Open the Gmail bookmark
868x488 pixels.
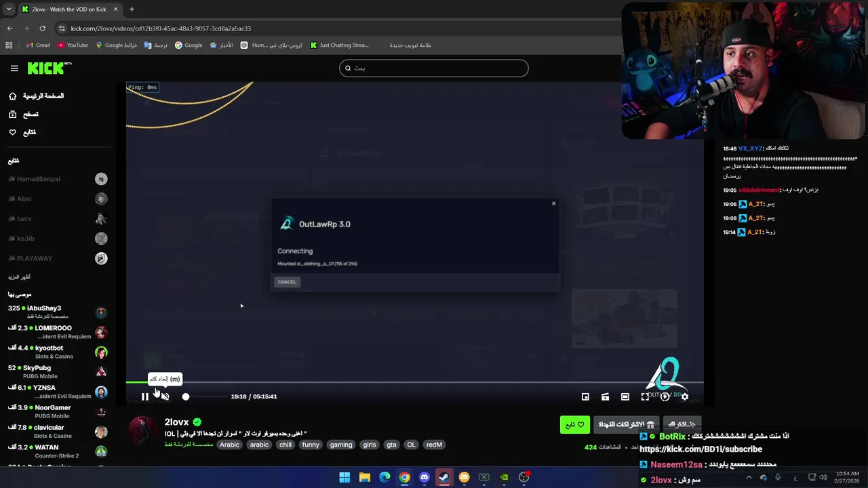pos(38,45)
